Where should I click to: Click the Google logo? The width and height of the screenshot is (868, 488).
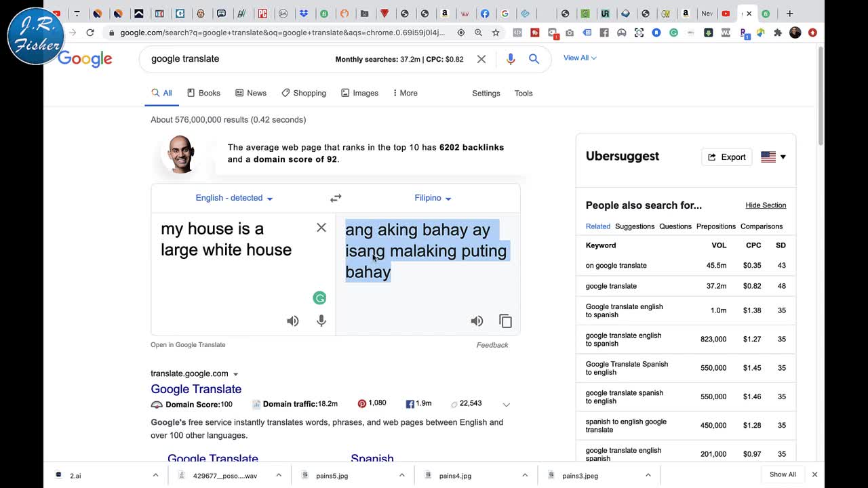(x=85, y=59)
